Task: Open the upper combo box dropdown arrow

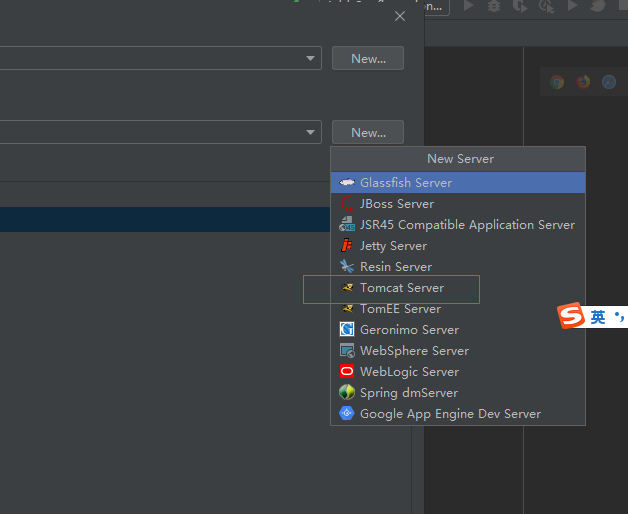Action: tap(310, 58)
